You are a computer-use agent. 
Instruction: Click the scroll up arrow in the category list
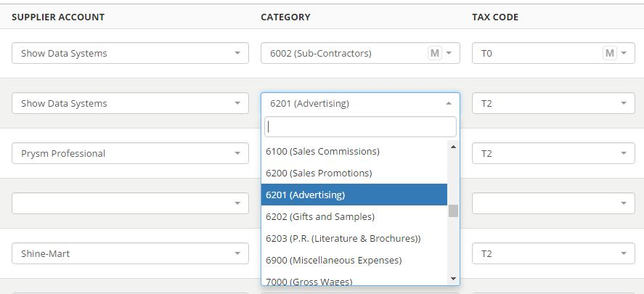pyautogui.click(x=454, y=147)
